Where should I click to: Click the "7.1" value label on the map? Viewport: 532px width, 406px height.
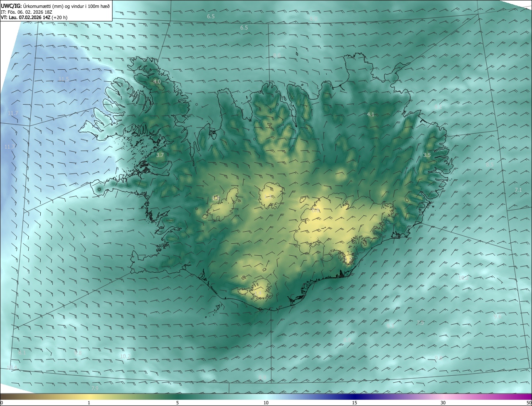pos(518,190)
